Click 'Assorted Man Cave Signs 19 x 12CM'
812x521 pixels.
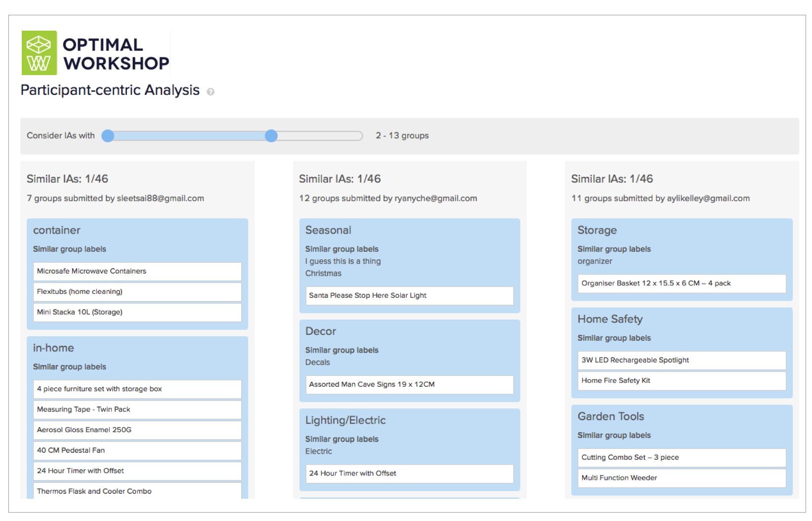pos(410,385)
